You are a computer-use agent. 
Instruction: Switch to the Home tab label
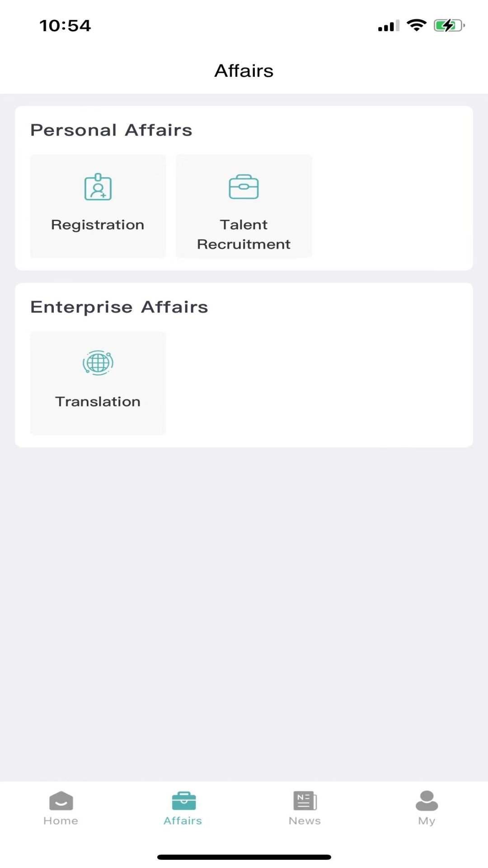click(61, 821)
